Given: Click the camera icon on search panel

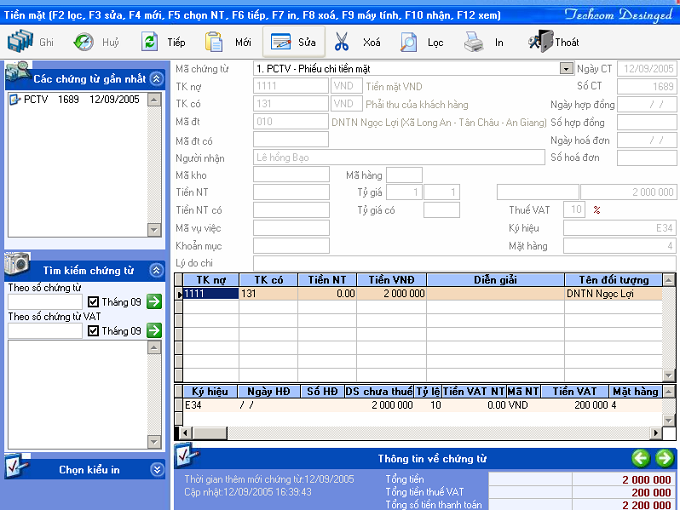Looking at the screenshot, I should coord(17,264).
